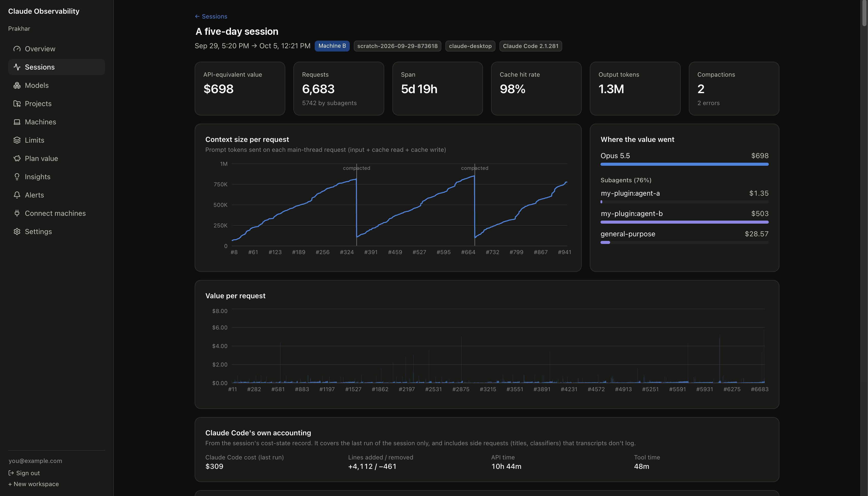
Task: Click the Output tokens 1.3M value
Action: pyautogui.click(x=611, y=89)
